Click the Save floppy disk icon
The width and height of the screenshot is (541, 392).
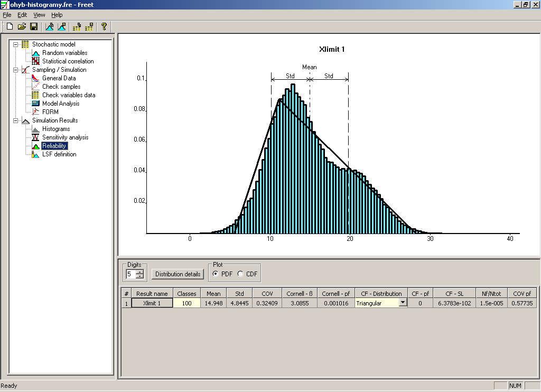[x=34, y=26]
